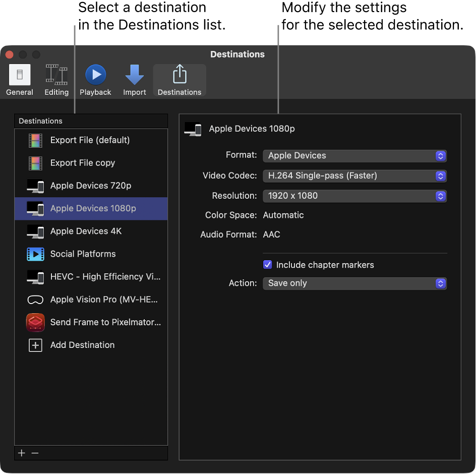This screenshot has width=476, height=474.
Task: Remove the destination with the minus button
Action: click(x=35, y=453)
